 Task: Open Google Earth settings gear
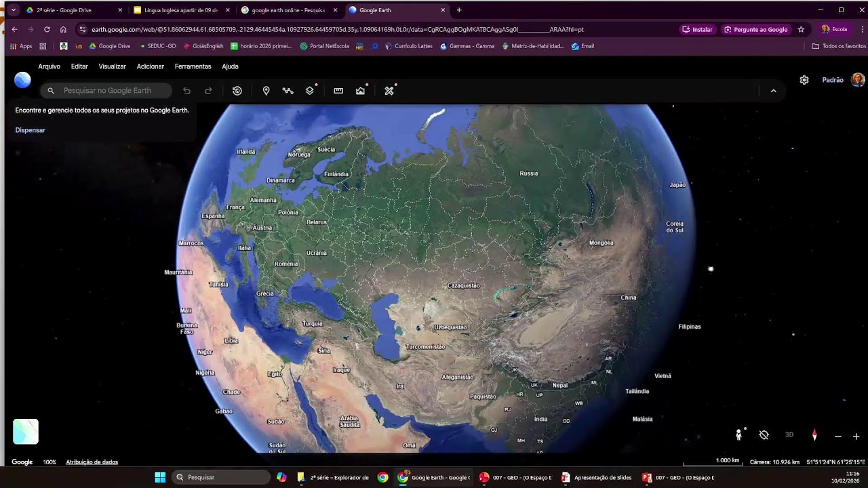pos(804,80)
